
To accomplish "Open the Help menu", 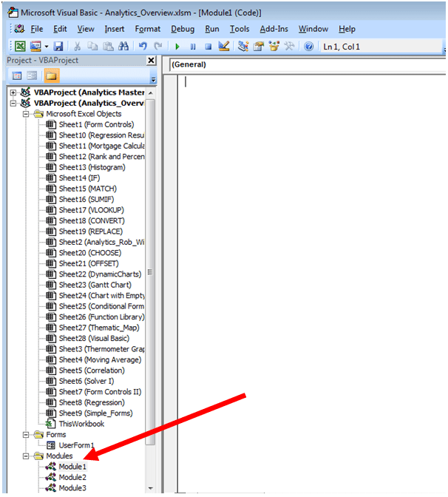I will (x=347, y=29).
